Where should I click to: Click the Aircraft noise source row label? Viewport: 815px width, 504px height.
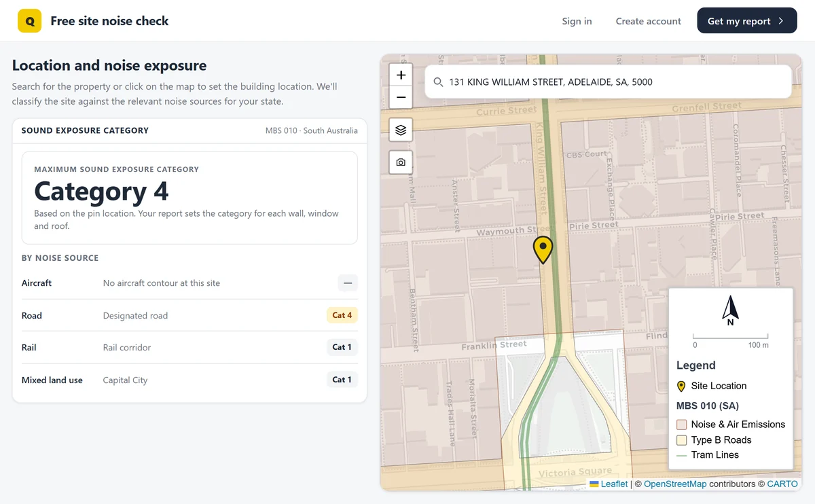[x=37, y=283]
